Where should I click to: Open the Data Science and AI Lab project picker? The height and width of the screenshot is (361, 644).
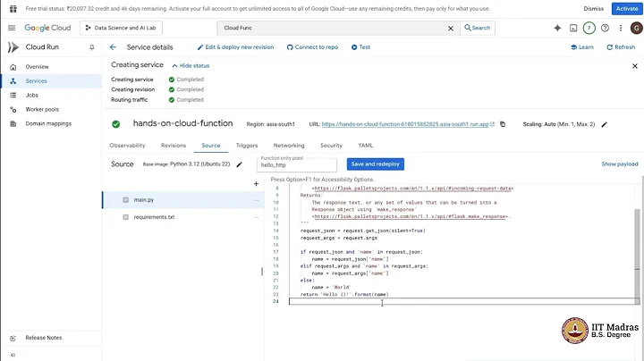(x=121, y=28)
